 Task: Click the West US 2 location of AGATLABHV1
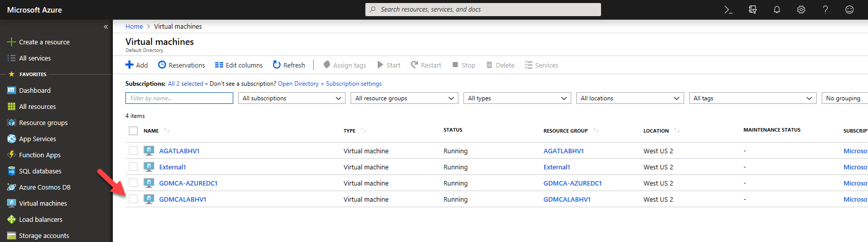(658, 151)
